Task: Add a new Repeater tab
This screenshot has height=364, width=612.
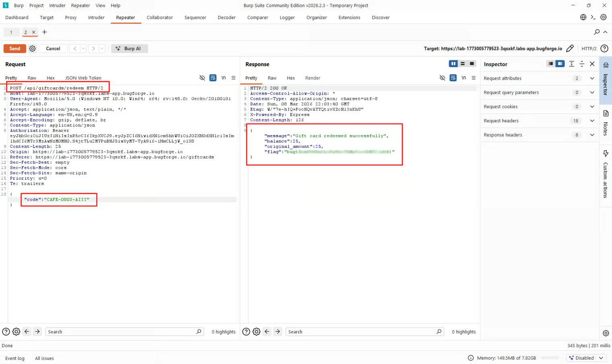Action: [44, 32]
